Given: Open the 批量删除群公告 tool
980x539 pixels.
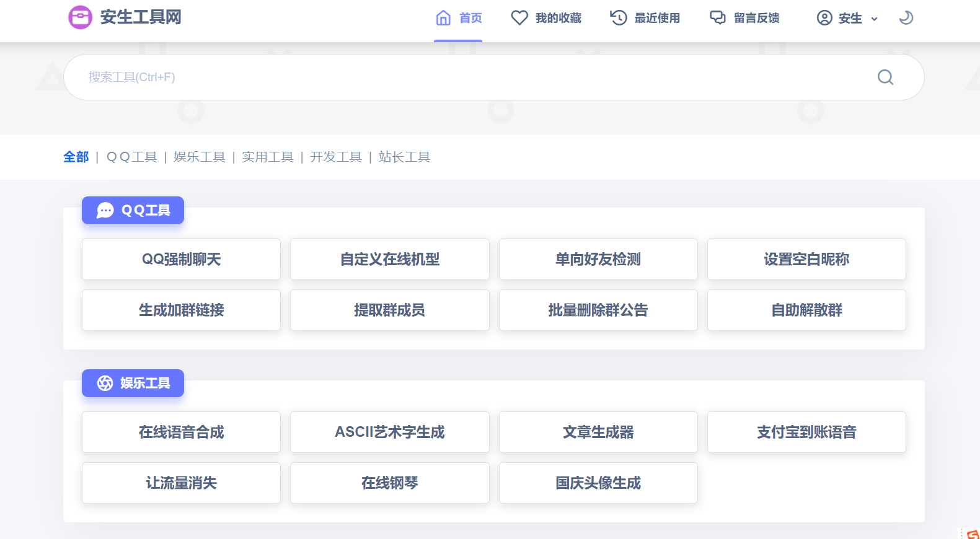Looking at the screenshot, I should click(x=598, y=310).
